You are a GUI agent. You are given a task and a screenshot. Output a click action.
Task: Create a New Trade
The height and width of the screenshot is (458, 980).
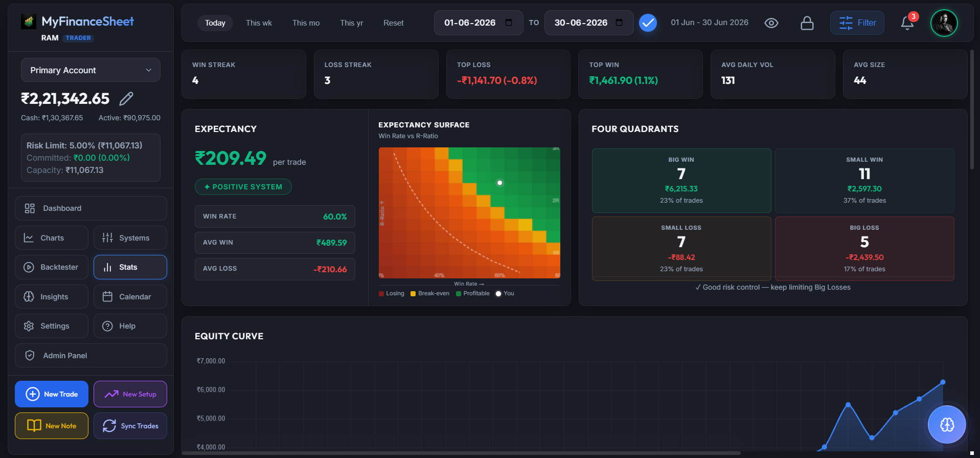click(x=52, y=394)
